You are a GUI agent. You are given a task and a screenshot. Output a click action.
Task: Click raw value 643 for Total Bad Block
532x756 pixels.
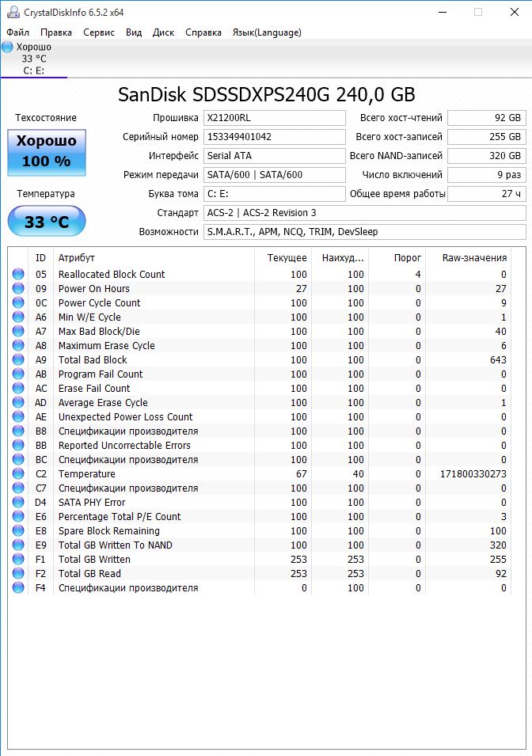pyautogui.click(x=498, y=359)
